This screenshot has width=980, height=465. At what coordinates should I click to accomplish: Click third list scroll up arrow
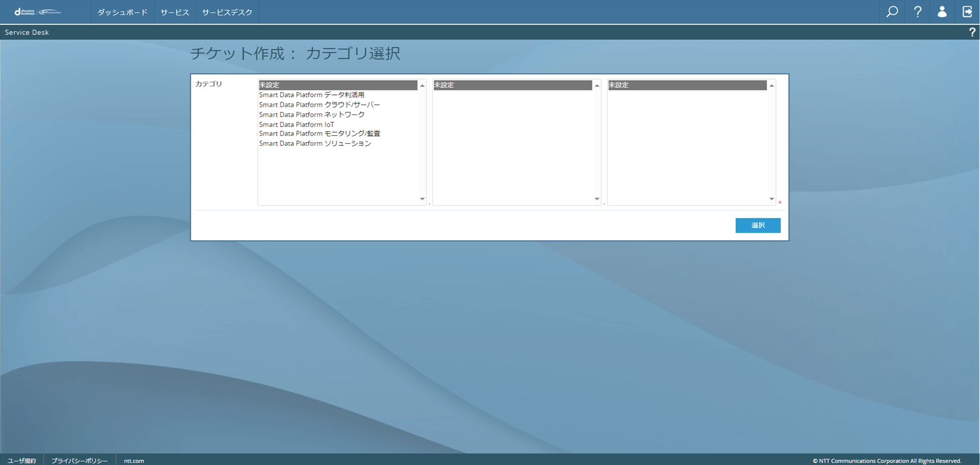pyautogui.click(x=772, y=85)
